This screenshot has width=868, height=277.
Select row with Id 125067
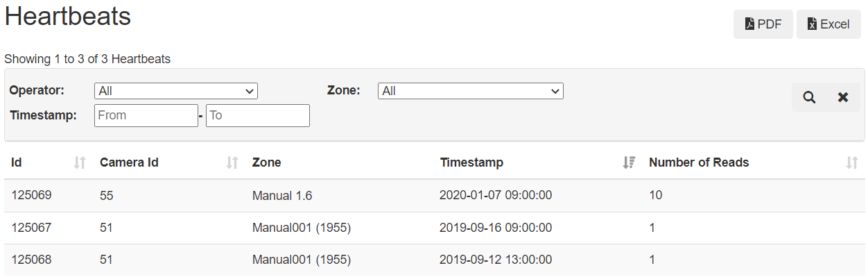pyautogui.click(x=435, y=228)
